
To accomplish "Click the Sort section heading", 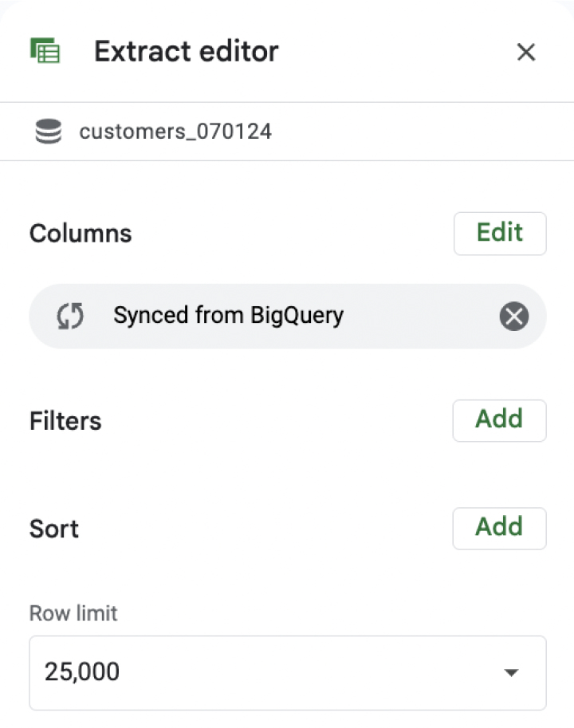I will pyautogui.click(x=54, y=529).
